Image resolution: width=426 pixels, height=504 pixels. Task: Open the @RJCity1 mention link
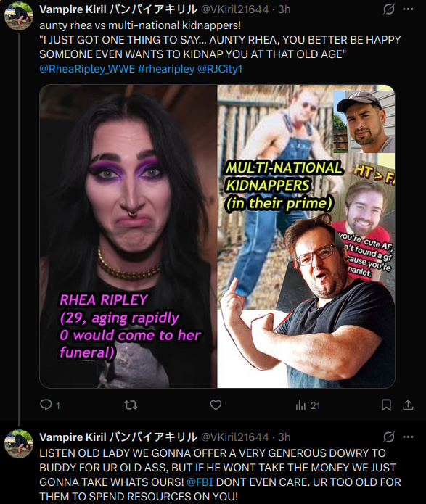220,69
